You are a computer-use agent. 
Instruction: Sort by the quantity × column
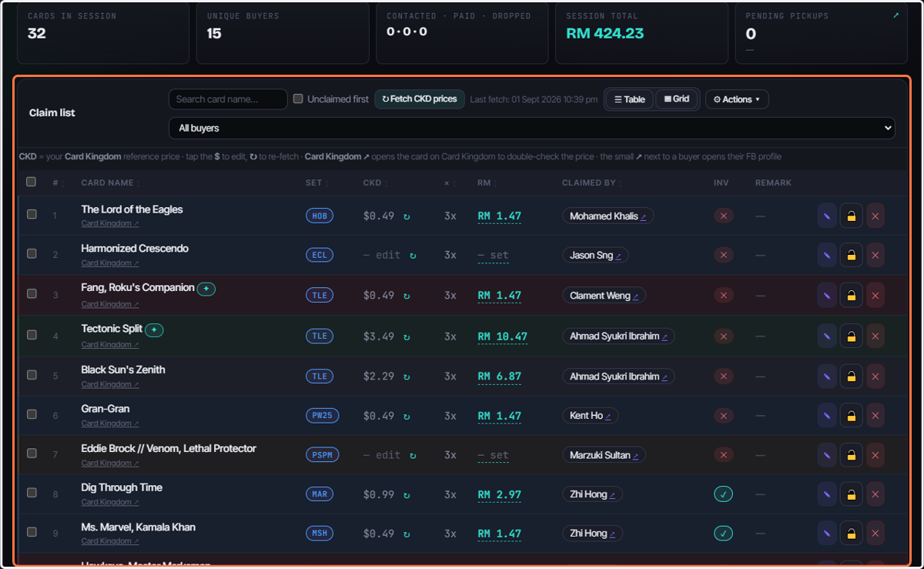click(x=449, y=182)
